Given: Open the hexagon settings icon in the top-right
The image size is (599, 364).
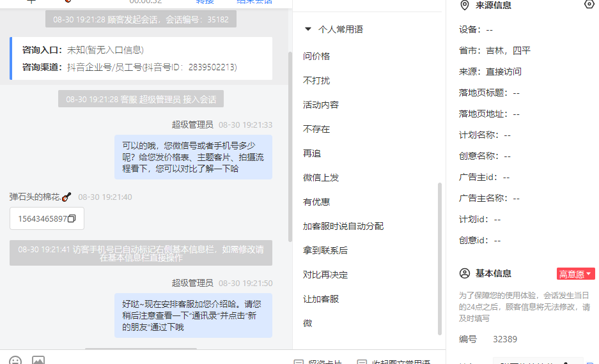Looking at the screenshot, I should 589,4.
